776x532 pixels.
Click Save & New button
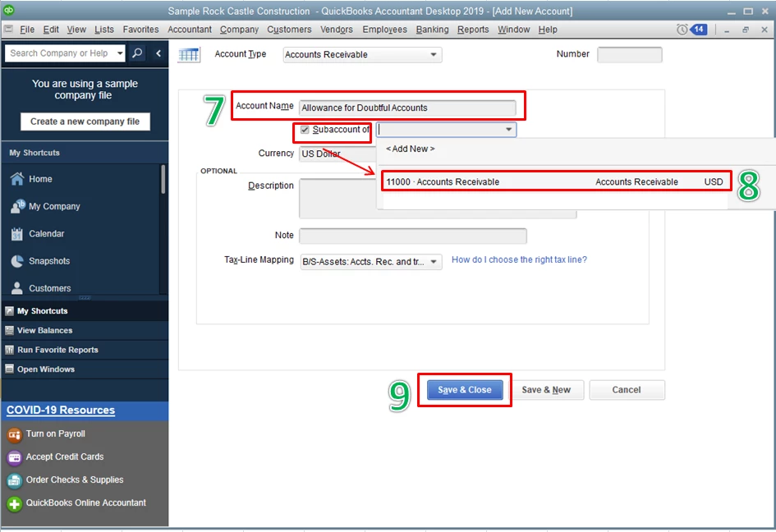click(x=546, y=390)
